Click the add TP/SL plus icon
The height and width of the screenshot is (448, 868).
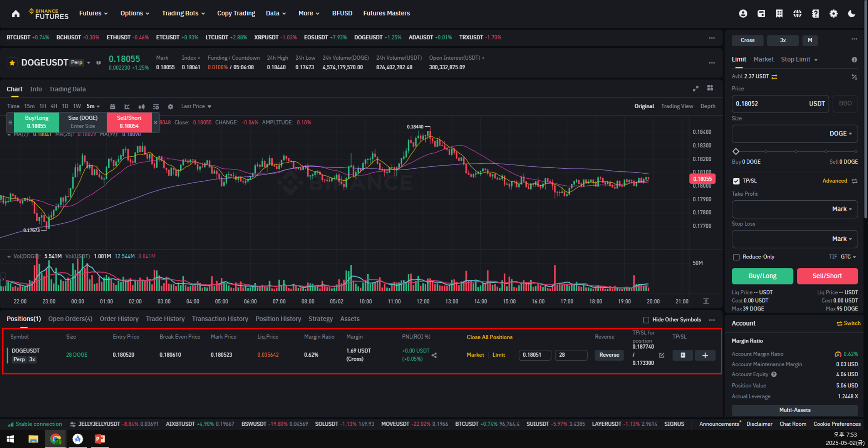[x=705, y=355]
